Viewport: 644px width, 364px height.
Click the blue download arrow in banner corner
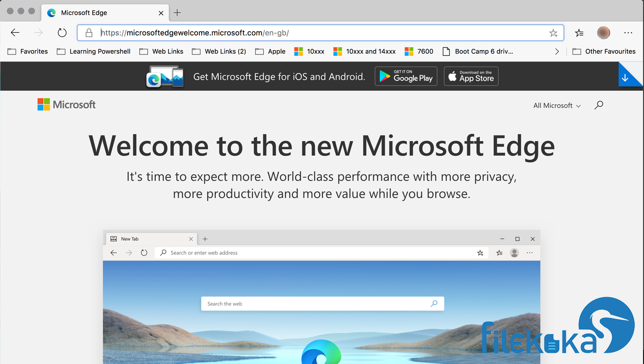coord(626,78)
